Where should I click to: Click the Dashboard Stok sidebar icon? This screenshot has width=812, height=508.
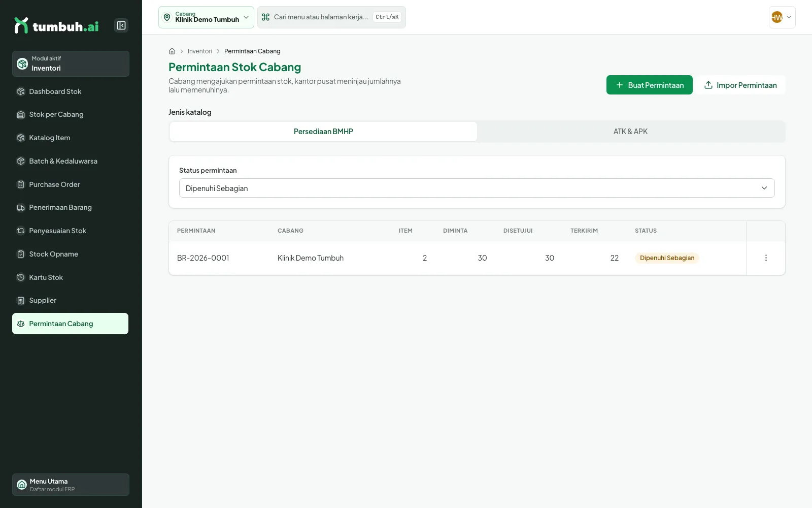[x=21, y=91]
